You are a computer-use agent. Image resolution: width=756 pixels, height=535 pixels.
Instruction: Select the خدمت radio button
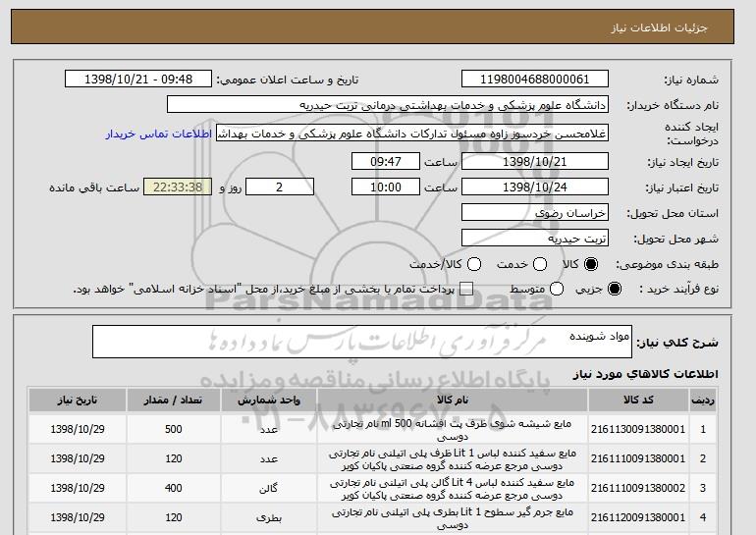pyautogui.click(x=540, y=264)
